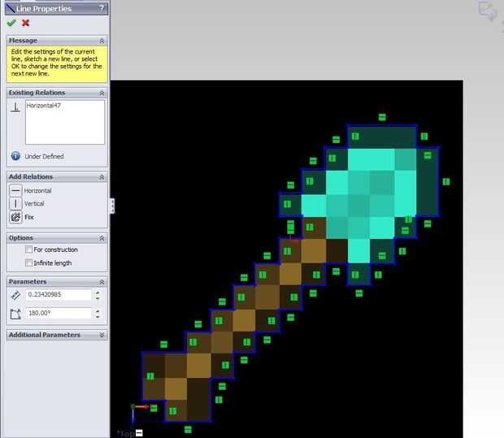
Task: Enable the For construction checkbox
Action: coord(28,249)
